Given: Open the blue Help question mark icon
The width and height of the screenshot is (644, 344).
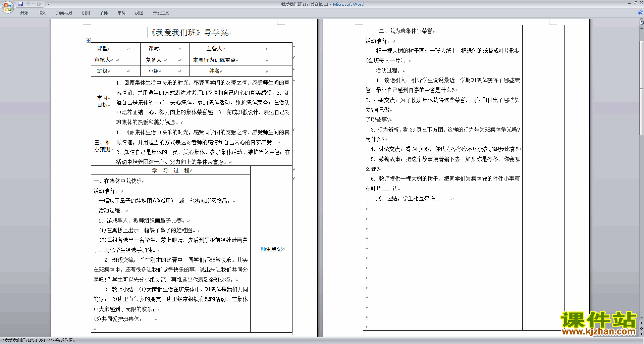Looking at the screenshot, I should click(x=641, y=13).
